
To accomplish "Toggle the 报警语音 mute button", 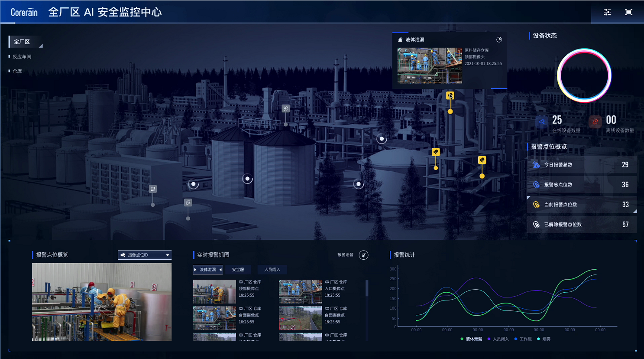I will (x=363, y=255).
